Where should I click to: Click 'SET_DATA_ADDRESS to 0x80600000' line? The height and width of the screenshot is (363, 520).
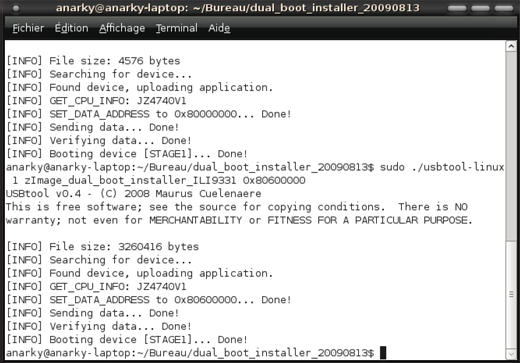[x=149, y=300]
